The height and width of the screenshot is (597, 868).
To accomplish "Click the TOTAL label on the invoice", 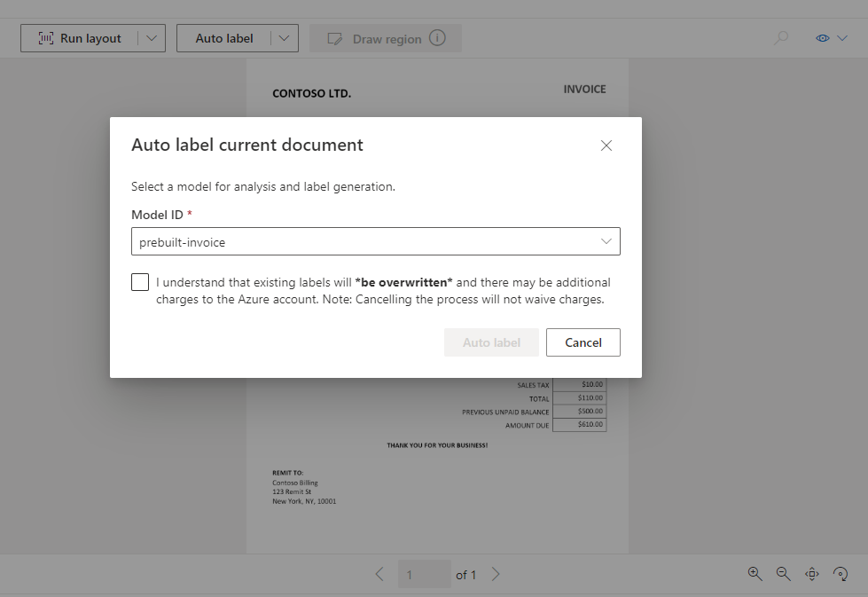I will click(539, 398).
